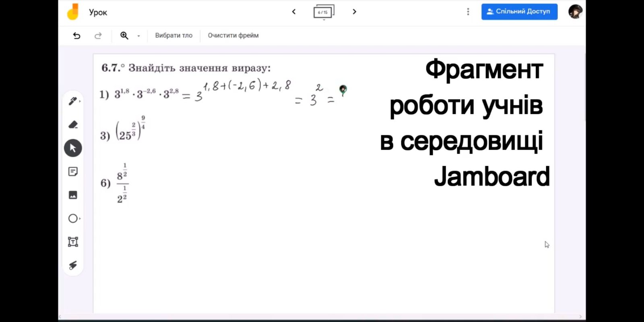Click the handwritten exponent sum 1,8+(-2,6)+2,8

coord(247,86)
